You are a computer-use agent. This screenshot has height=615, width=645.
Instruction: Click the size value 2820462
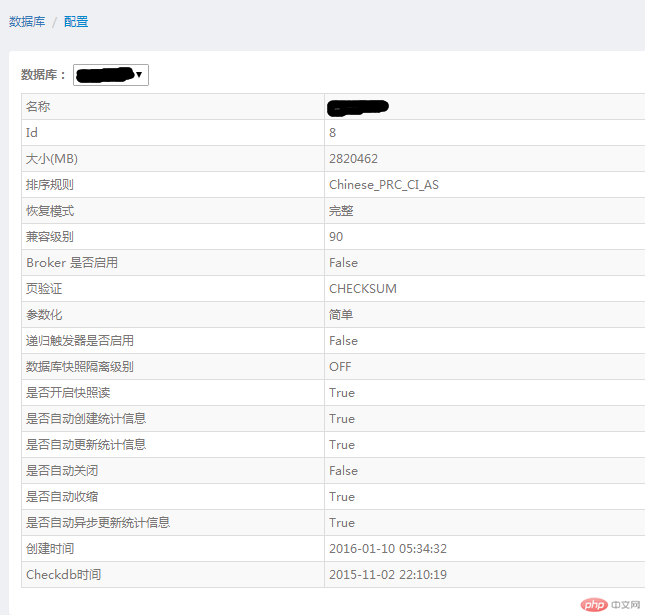click(x=353, y=158)
